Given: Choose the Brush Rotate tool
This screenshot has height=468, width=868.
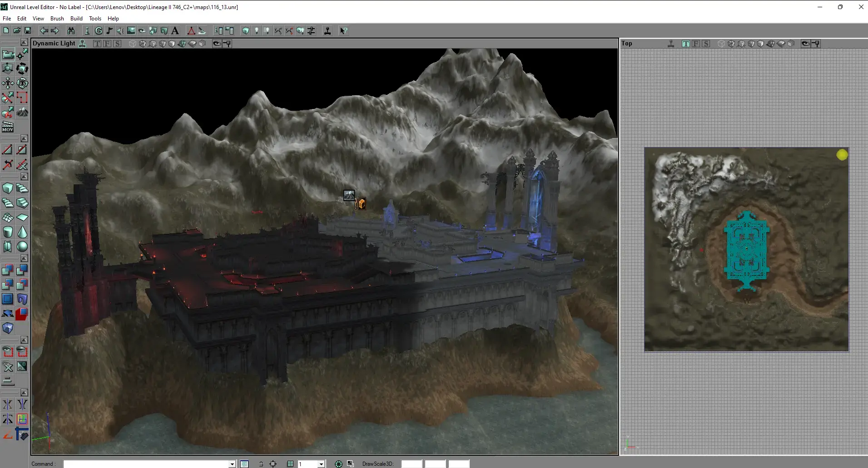Looking at the screenshot, I should point(22,69).
